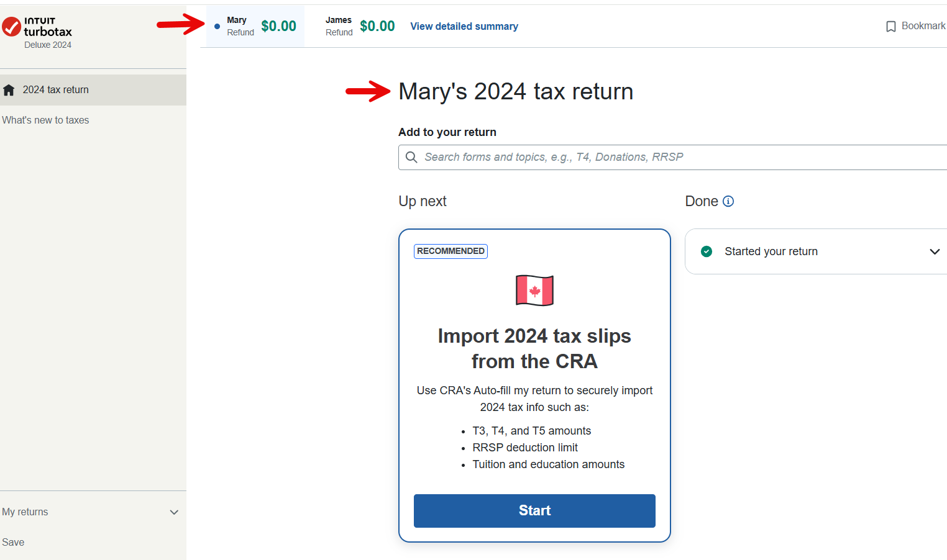Open View detailed summary link
The width and height of the screenshot is (947, 560).
464,26
